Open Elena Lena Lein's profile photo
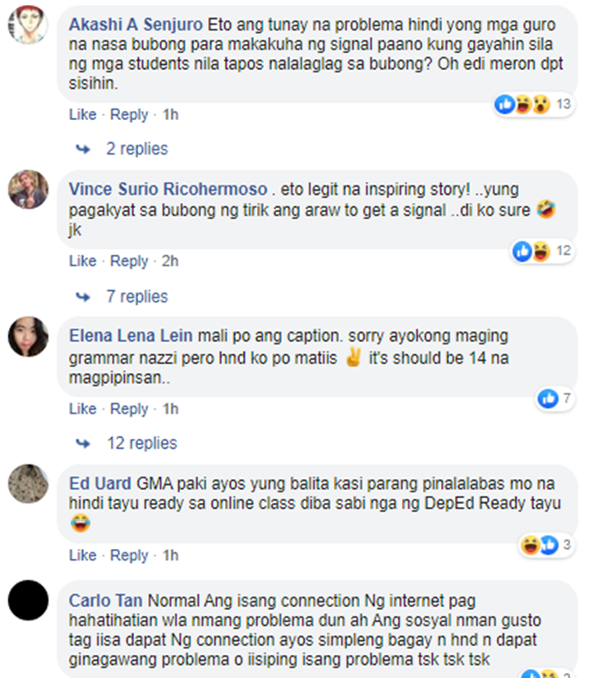 coord(28,336)
